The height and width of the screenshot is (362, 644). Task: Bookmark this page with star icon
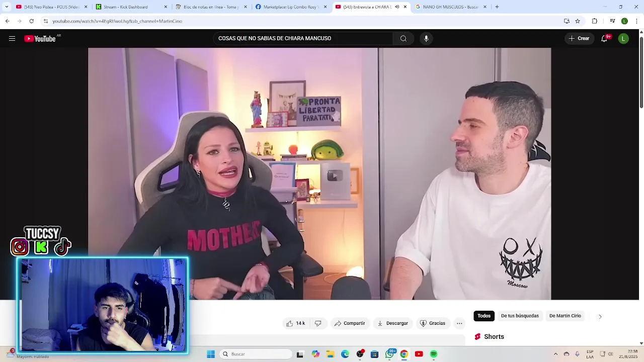coord(578,21)
